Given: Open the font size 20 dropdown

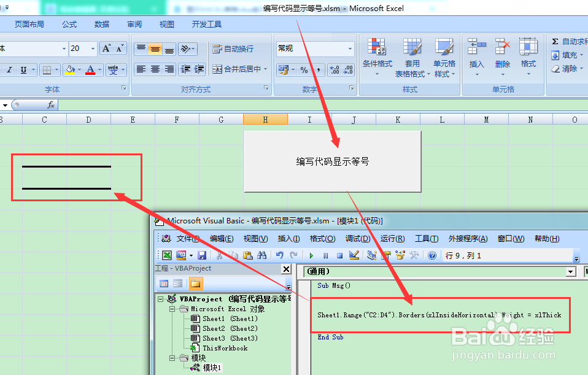Looking at the screenshot, I should (x=93, y=48).
